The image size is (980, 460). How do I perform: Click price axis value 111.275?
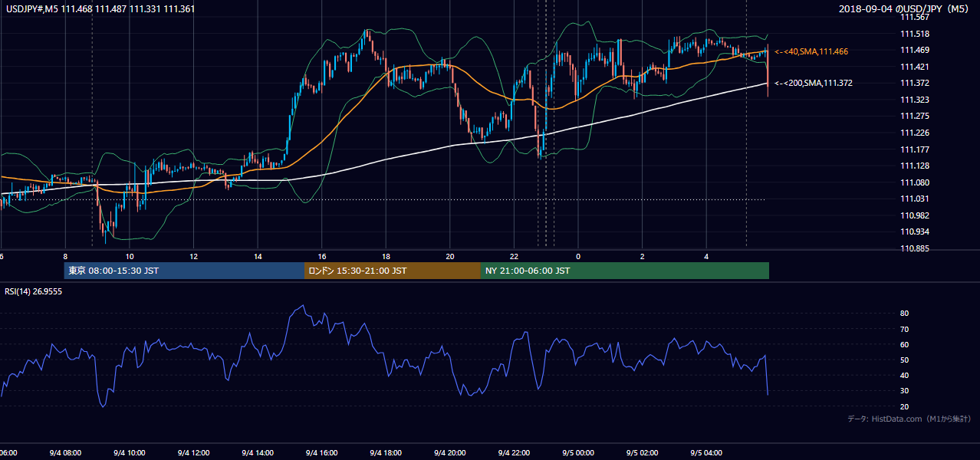tap(913, 117)
